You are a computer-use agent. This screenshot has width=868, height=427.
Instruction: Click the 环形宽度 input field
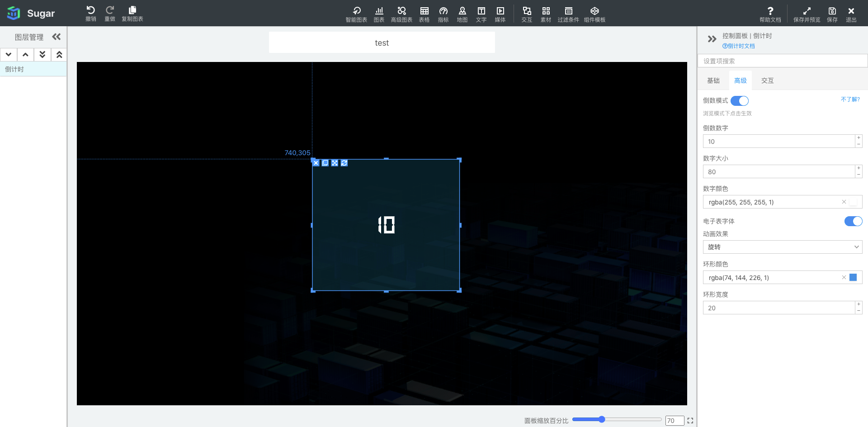pyautogui.click(x=778, y=308)
